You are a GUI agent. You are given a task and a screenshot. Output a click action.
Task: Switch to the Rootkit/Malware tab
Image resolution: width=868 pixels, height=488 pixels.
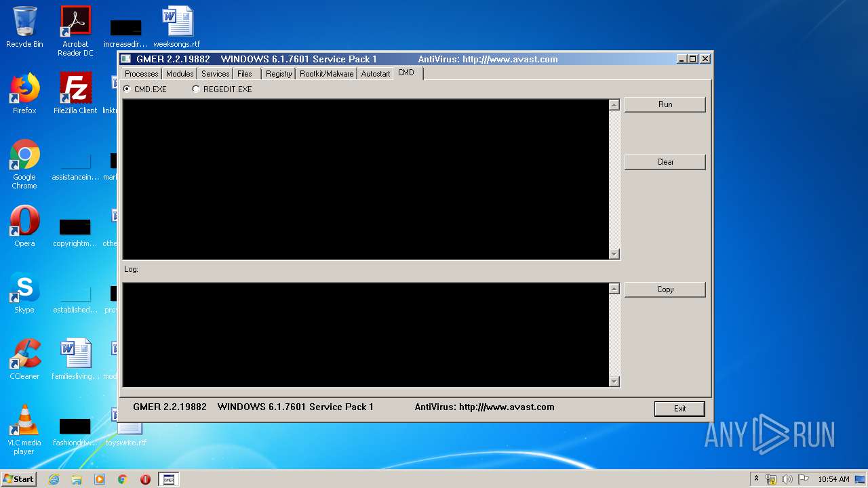pos(327,74)
